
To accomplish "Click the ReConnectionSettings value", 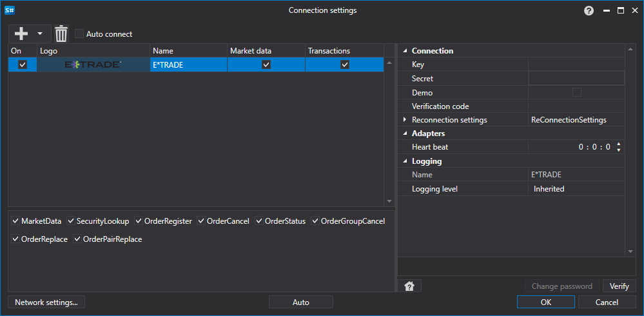I will coord(569,120).
